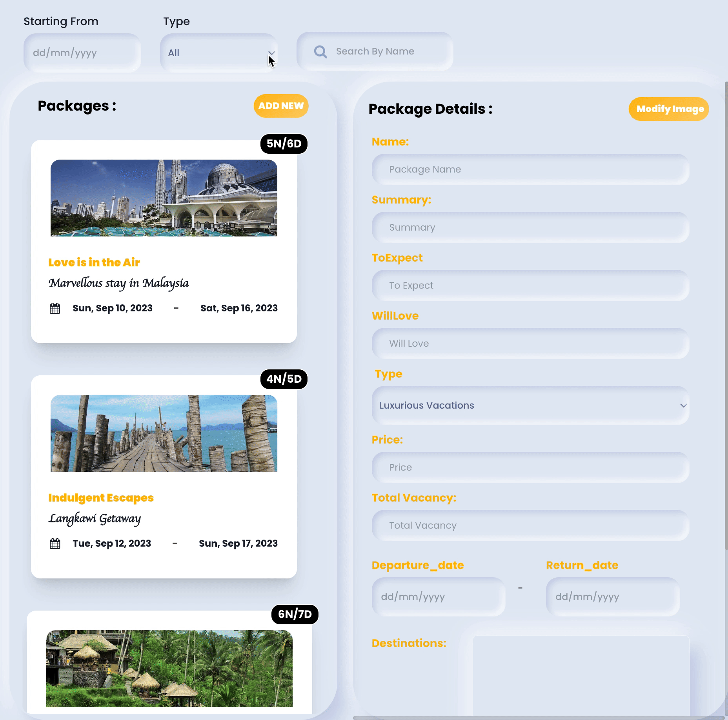Viewport: 728px width, 720px height.
Task: Open the Langkawi pier package image
Action: click(x=164, y=433)
